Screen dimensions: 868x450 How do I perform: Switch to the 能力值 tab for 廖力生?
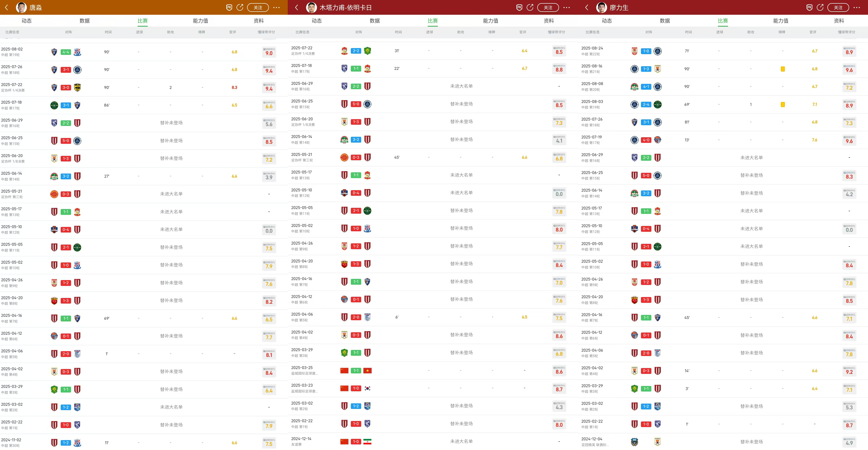click(781, 21)
